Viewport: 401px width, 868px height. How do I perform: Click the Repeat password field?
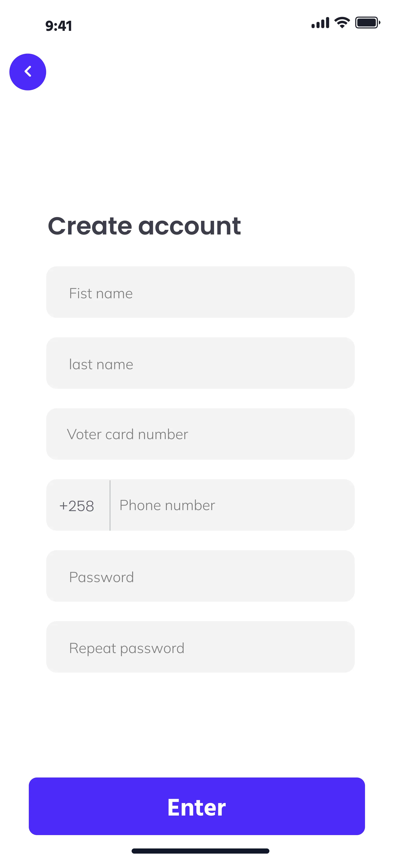[200, 647]
